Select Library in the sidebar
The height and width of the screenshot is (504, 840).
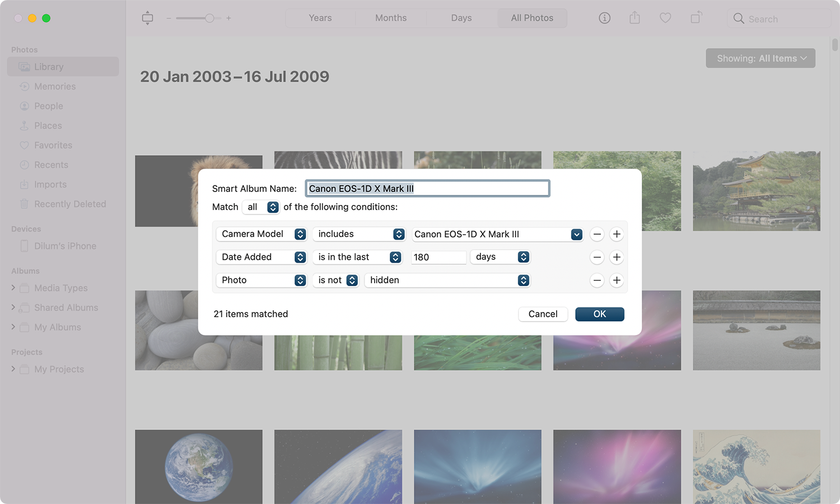coord(63,67)
